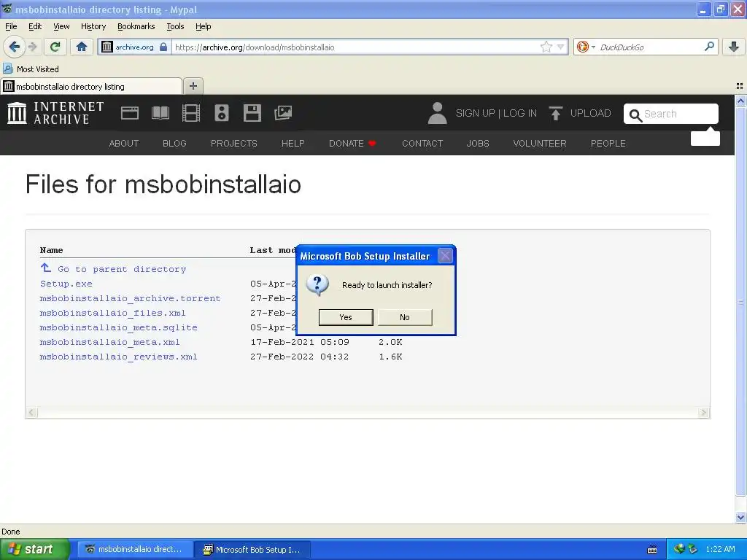Open the BLOG nav link
Viewport: 747px width, 560px height.
(x=174, y=144)
